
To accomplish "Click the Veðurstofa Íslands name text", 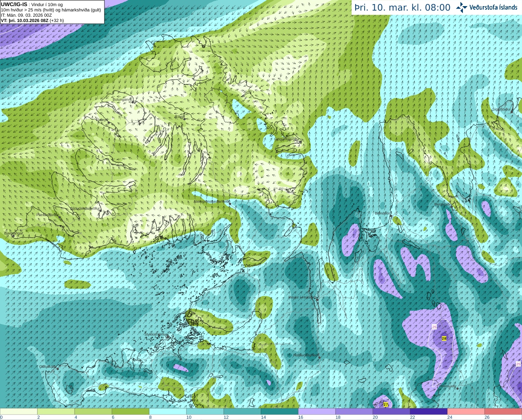I will point(493,7).
